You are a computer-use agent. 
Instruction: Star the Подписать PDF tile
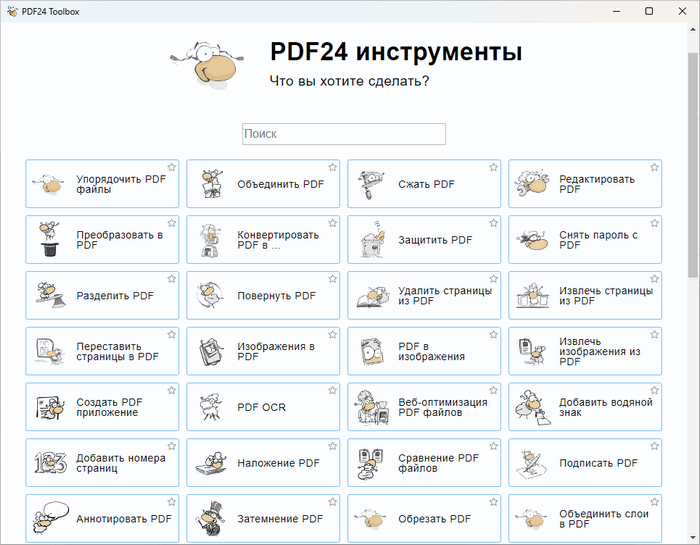(654, 446)
